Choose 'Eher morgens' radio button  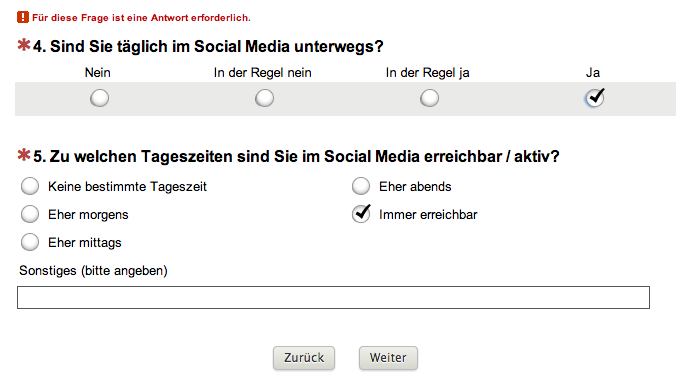(30, 214)
